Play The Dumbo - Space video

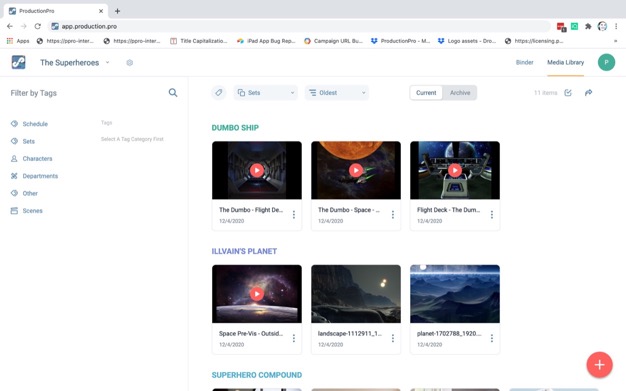(356, 171)
